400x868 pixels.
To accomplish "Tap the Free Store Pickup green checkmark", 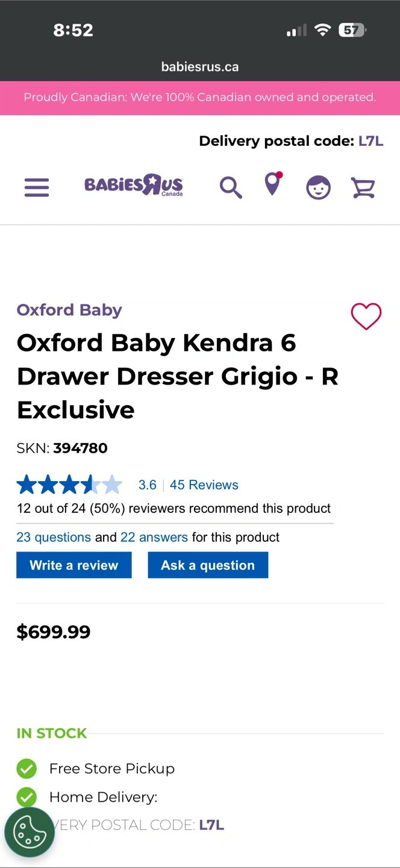I will click(27, 769).
